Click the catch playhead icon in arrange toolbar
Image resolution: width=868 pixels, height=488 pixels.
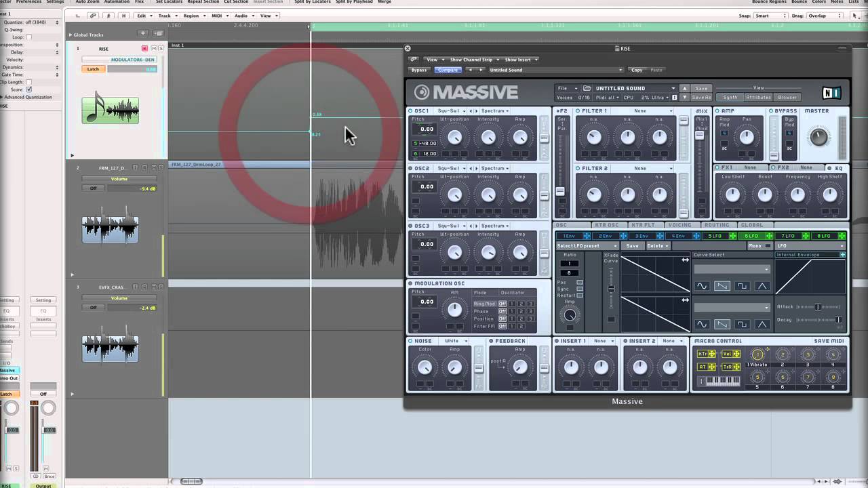click(x=108, y=16)
